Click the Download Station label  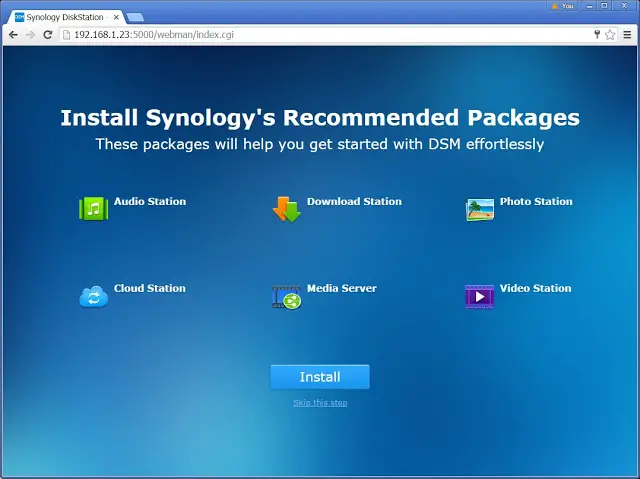[x=354, y=201]
